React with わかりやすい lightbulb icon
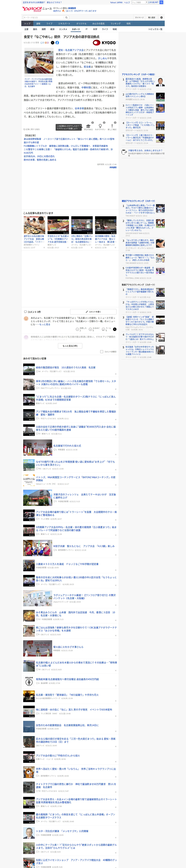 point(100,126)
